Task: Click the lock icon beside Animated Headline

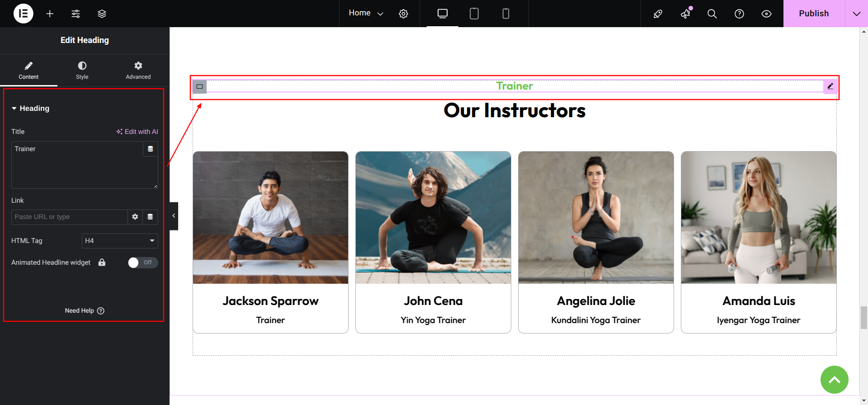Action: (x=102, y=262)
